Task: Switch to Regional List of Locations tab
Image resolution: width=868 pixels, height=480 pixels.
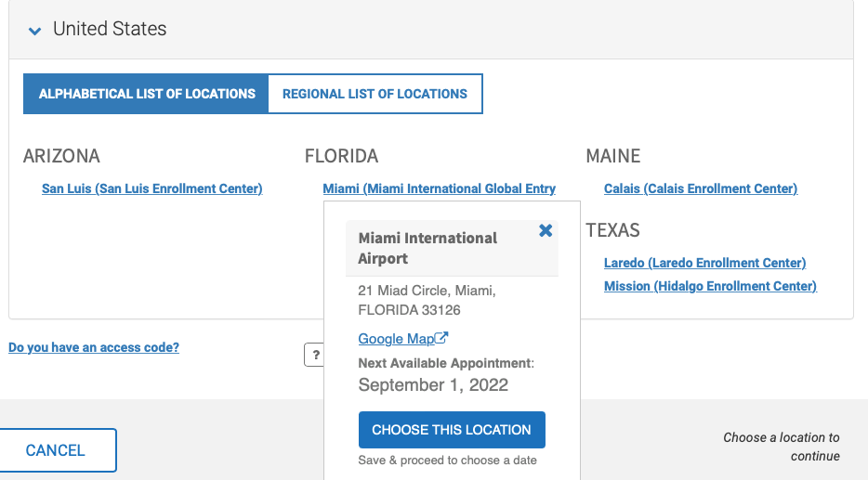Action: pos(375,94)
